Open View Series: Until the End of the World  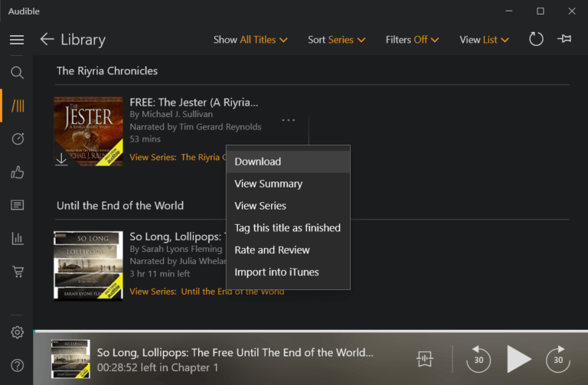[x=207, y=292]
